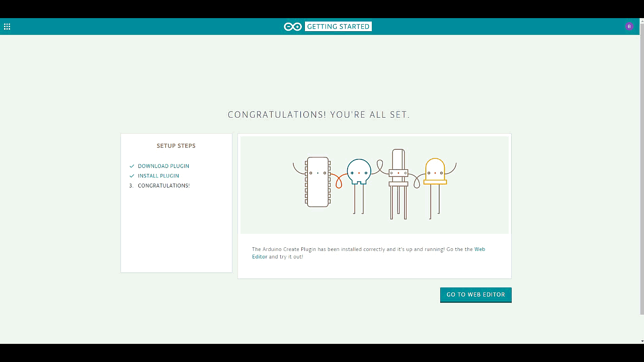The height and width of the screenshot is (362, 644).
Task: Follow the Web Editor text link
Action: [x=479, y=249]
